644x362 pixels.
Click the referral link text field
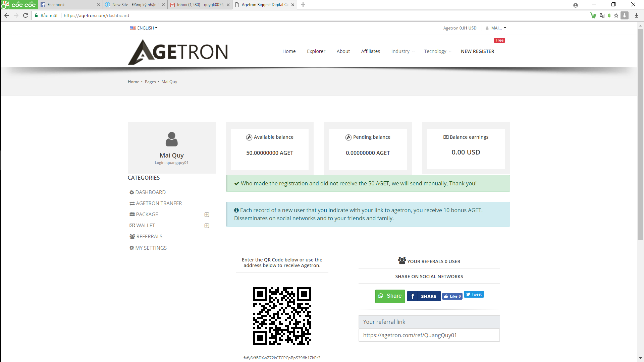[429, 335]
